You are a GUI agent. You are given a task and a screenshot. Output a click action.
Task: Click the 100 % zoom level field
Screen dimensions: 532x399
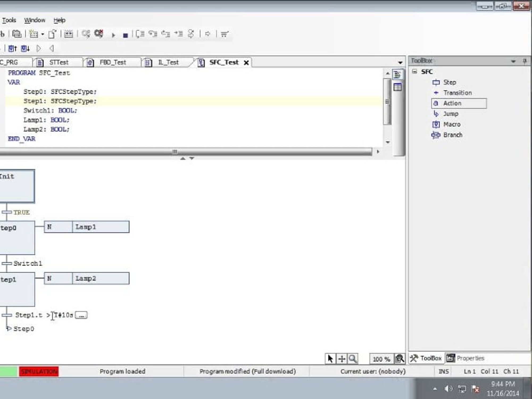pos(381,359)
